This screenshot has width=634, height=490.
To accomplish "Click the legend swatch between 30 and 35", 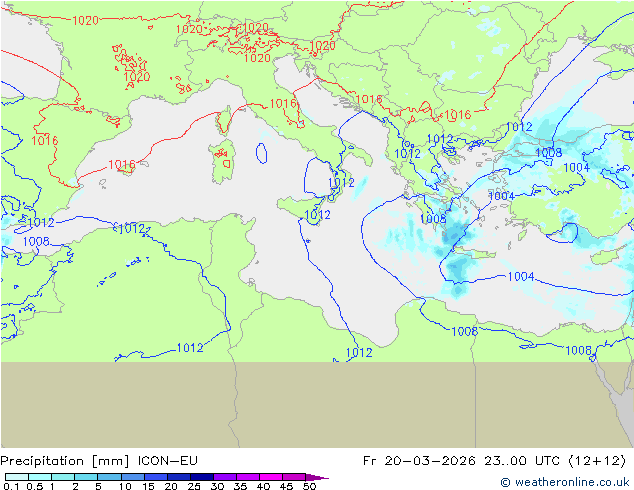I will [x=224, y=477].
